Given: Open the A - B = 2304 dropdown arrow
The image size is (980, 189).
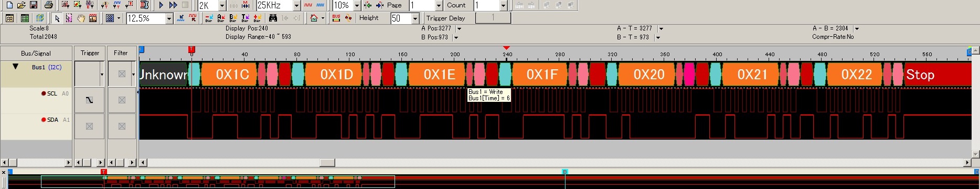Looking at the screenshot, I should coord(857,28).
